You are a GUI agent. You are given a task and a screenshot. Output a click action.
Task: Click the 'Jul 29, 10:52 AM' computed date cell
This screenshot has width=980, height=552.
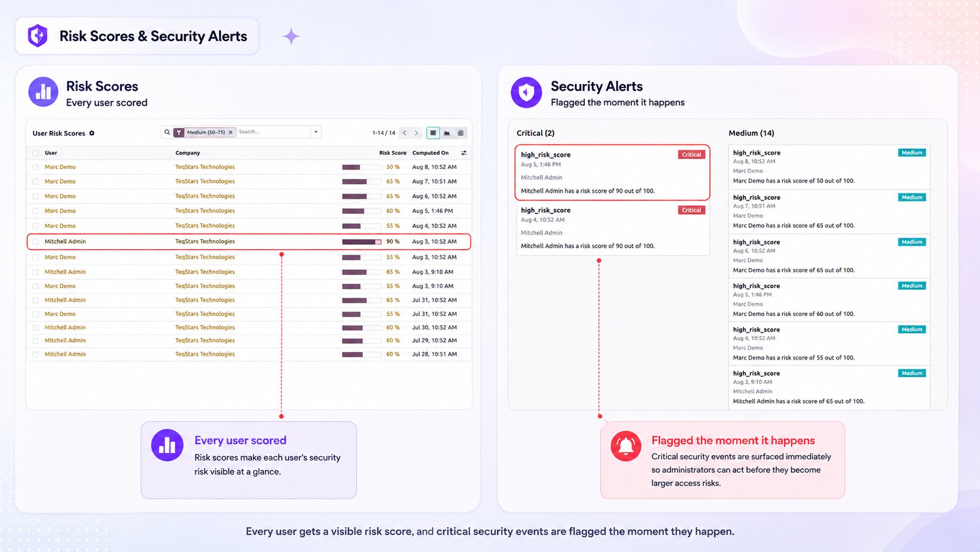[434, 340]
